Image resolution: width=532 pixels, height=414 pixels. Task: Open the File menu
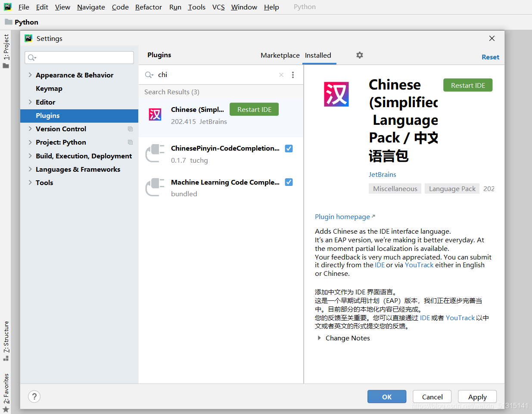point(24,7)
